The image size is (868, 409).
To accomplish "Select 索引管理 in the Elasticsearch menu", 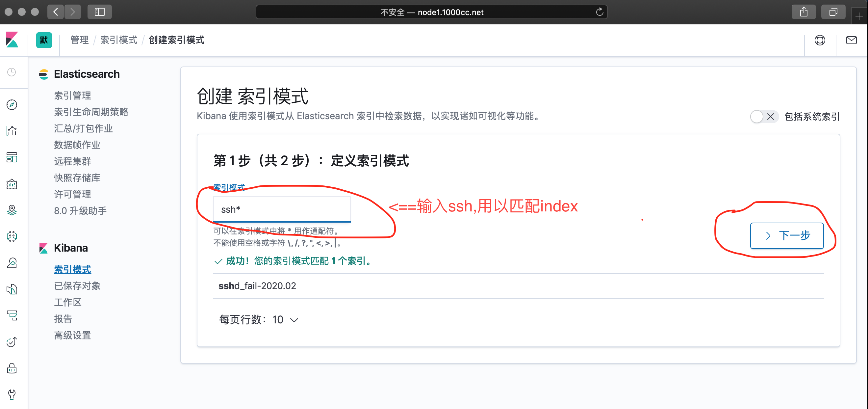I will coord(72,95).
